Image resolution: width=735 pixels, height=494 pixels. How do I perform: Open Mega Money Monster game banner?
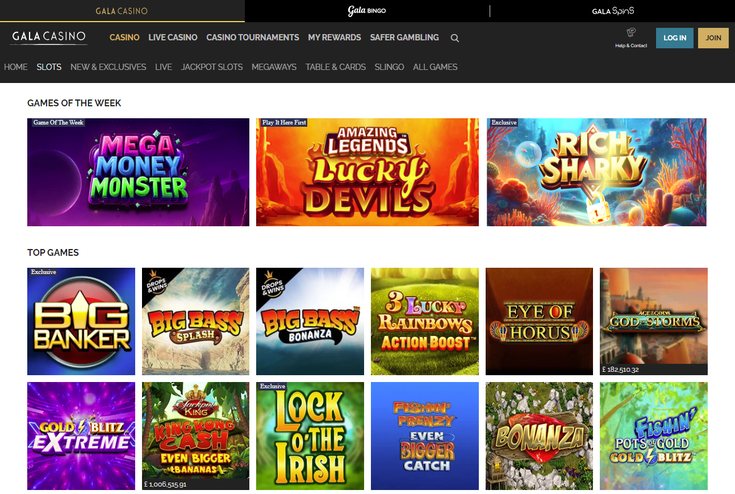click(138, 172)
